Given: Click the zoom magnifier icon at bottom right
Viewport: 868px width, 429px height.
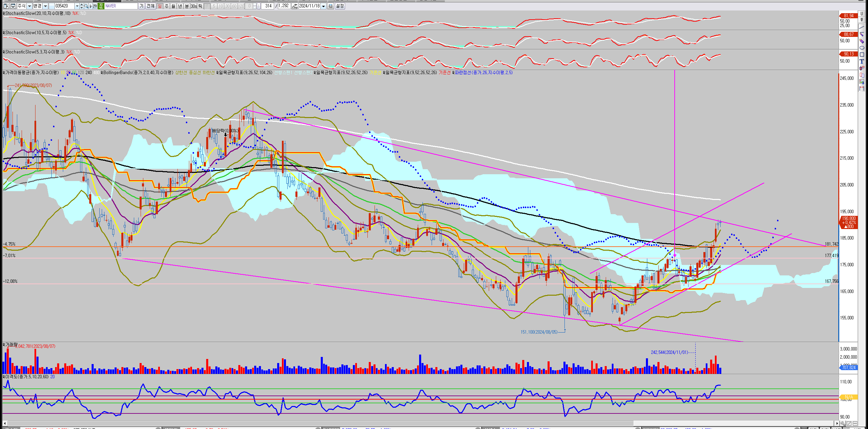Looking at the screenshot, I should (x=843, y=424).
